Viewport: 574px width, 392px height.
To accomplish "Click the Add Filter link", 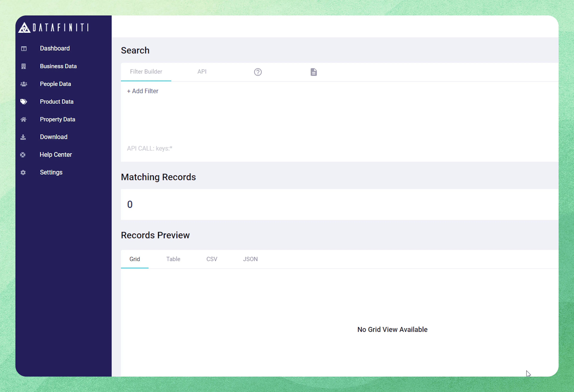I will (142, 91).
